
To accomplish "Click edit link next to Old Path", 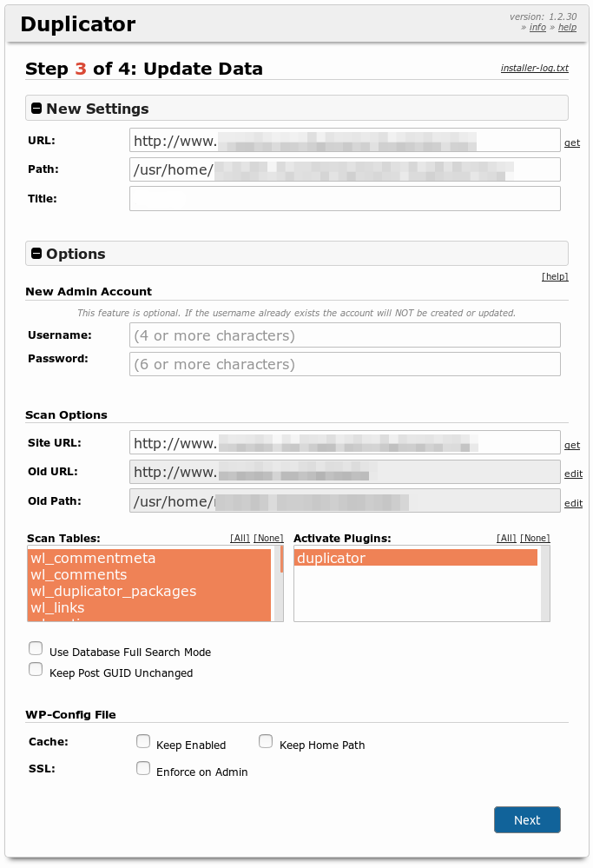I will 573,503.
